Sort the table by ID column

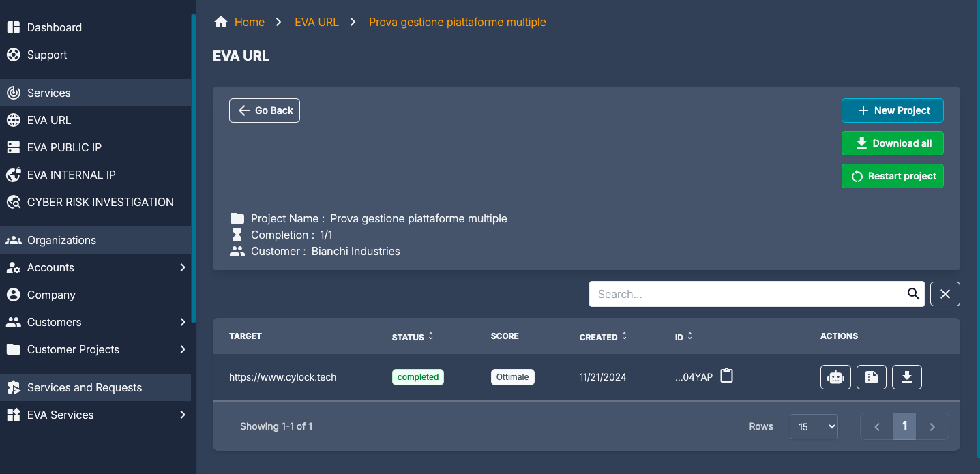coord(690,336)
